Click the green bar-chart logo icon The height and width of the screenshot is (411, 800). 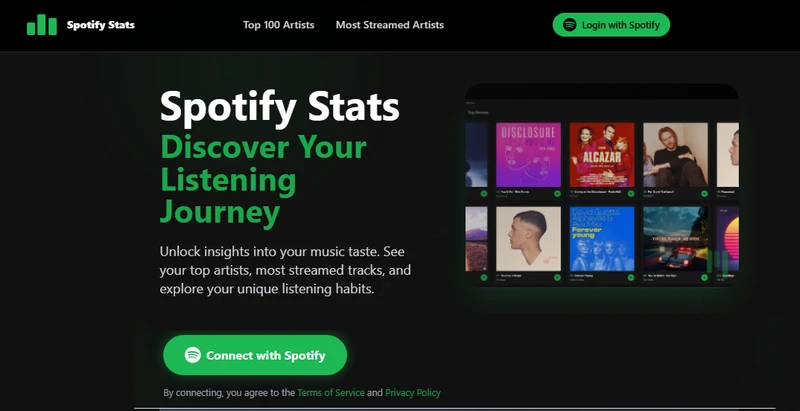point(42,25)
